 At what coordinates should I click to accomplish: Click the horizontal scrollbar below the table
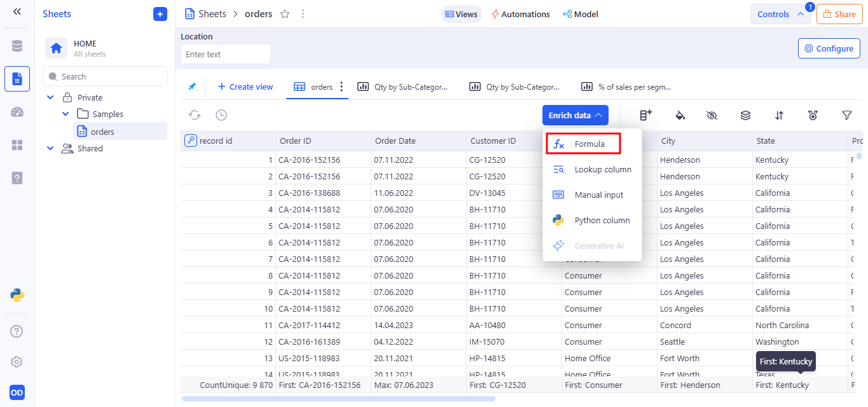[x=338, y=399]
